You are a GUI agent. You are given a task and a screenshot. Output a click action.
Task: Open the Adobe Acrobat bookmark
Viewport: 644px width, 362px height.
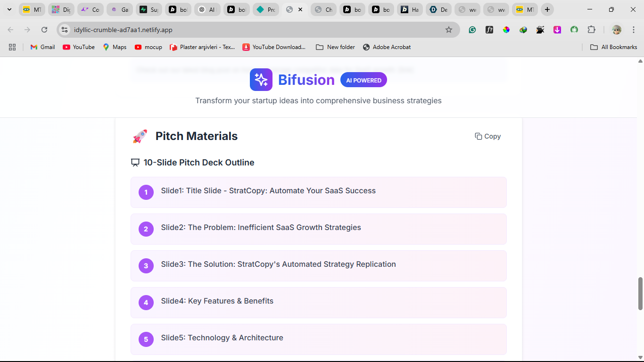387,47
